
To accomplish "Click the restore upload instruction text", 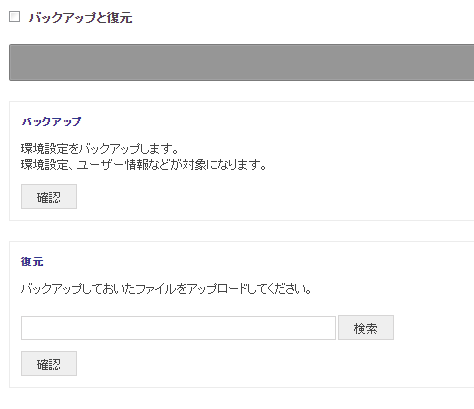I will point(166,289).
